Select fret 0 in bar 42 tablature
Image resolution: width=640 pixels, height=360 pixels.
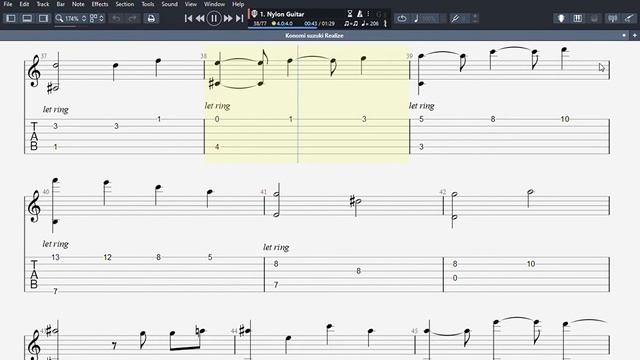pos(455,278)
